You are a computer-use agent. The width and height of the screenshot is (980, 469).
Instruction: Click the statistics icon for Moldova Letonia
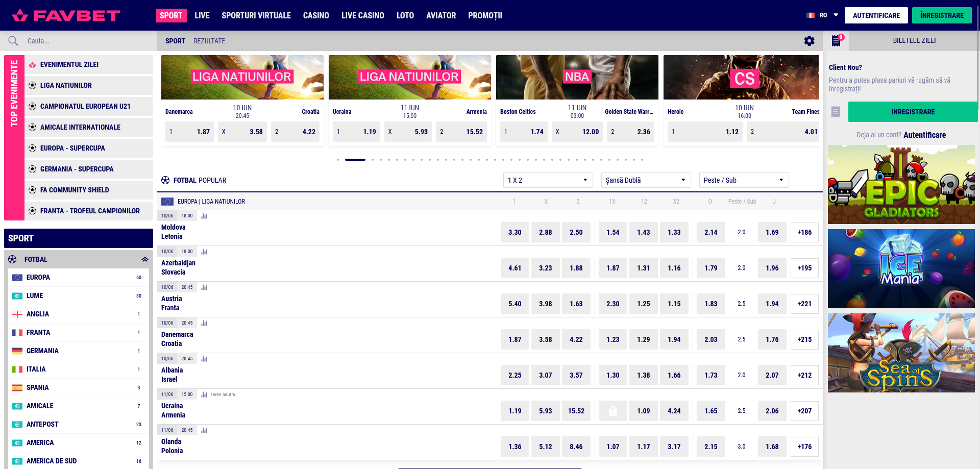(x=204, y=216)
